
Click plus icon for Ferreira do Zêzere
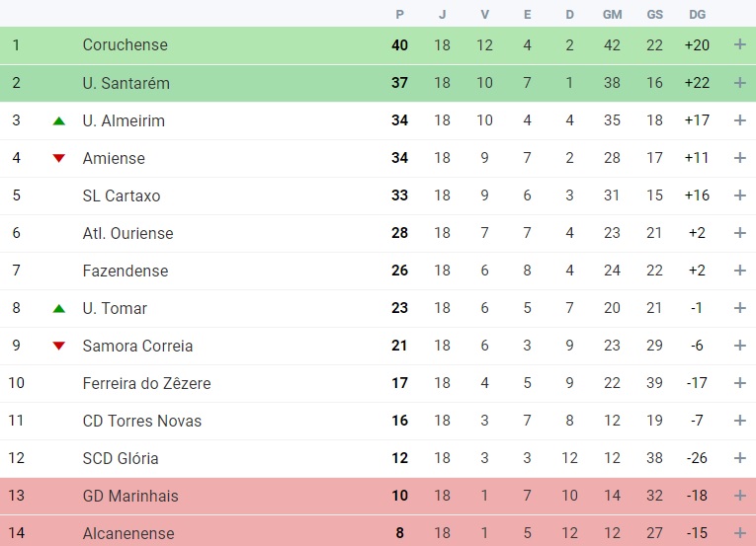739,383
